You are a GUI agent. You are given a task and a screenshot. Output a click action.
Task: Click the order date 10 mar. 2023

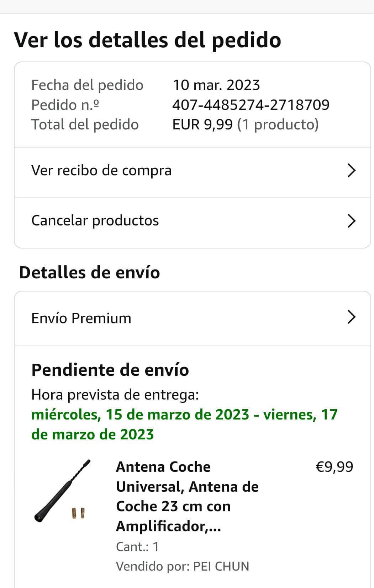[216, 85]
